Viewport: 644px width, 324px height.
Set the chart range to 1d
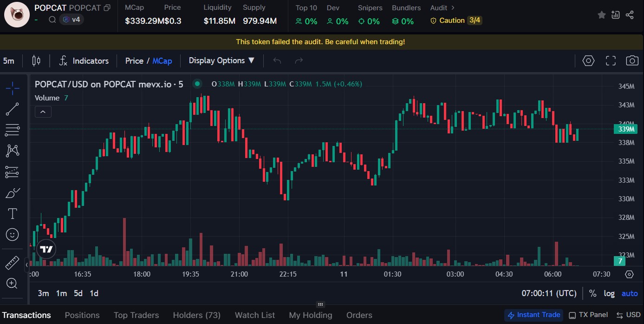94,293
